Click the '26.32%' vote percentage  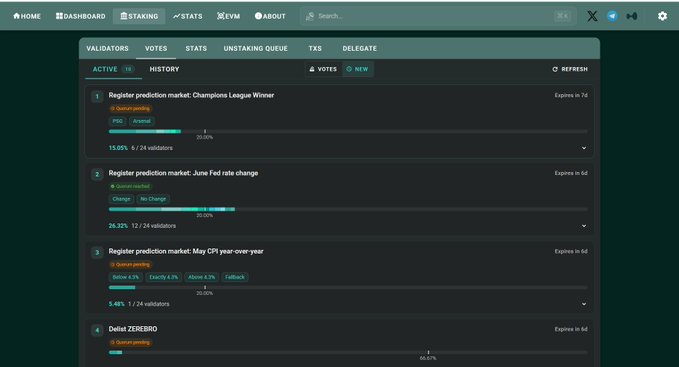[118, 226]
